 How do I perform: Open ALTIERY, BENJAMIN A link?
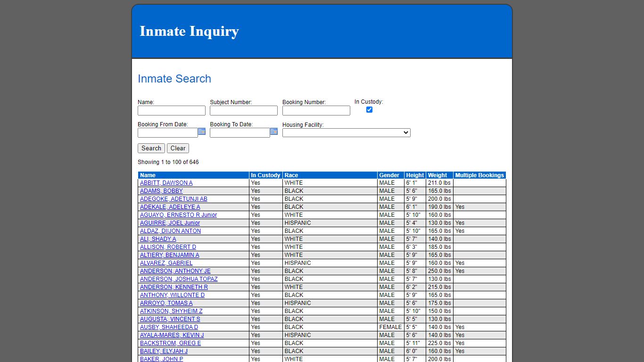point(170,255)
